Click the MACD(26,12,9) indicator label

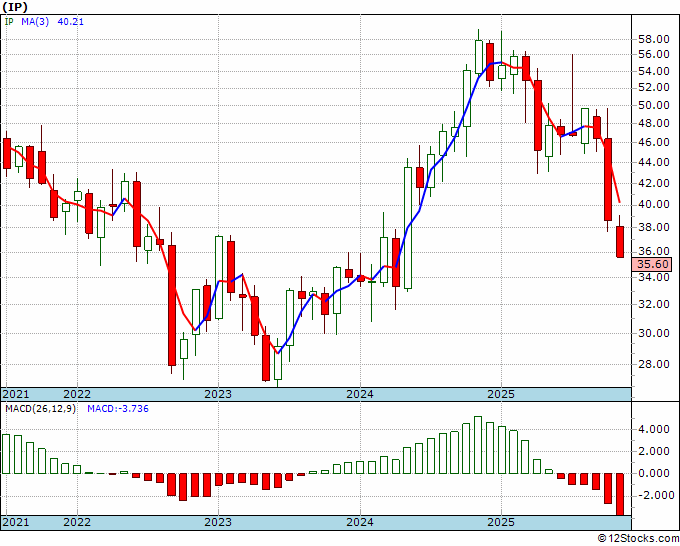click(x=40, y=409)
